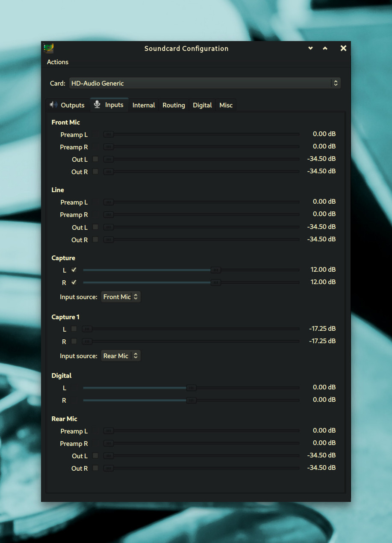The width and height of the screenshot is (392, 543).
Task: Uncheck the Capture L channel checkbox
Action: pos(74,270)
